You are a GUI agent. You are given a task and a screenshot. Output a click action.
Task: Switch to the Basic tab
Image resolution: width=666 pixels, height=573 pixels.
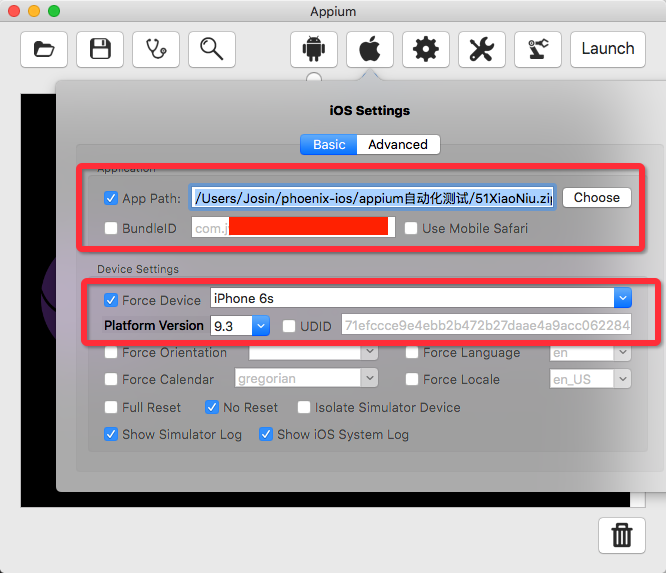tap(329, 144)
